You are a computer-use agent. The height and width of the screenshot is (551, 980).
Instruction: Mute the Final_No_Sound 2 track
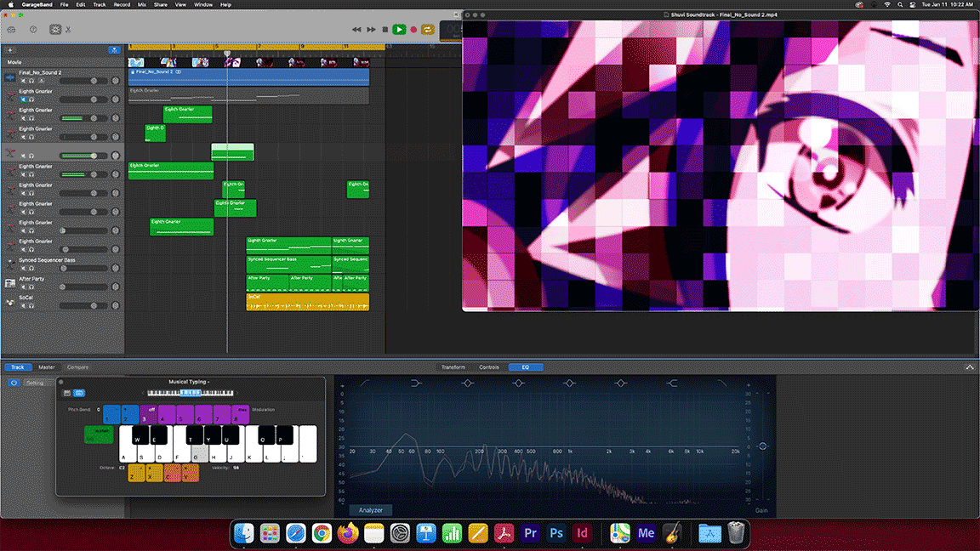[x=23, y=81]
